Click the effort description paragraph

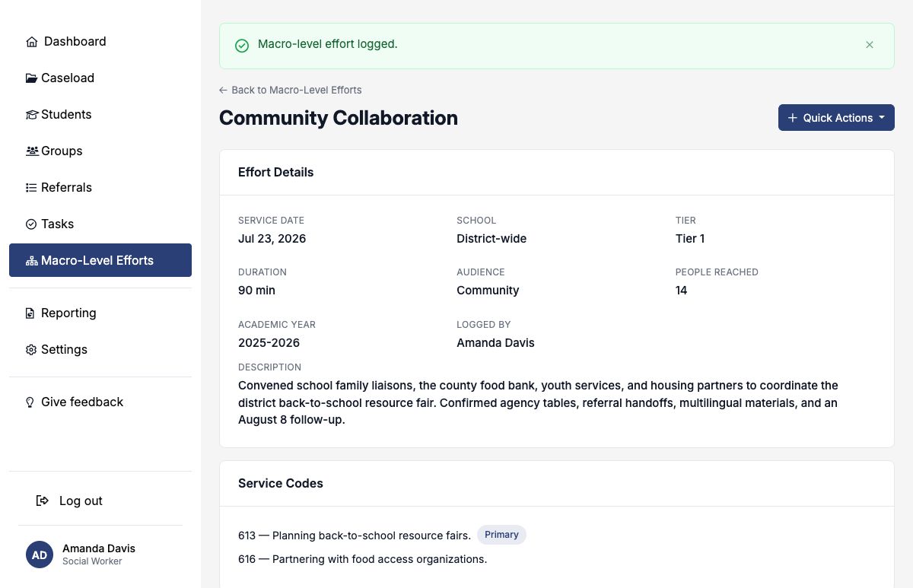[x=538, y=402]
